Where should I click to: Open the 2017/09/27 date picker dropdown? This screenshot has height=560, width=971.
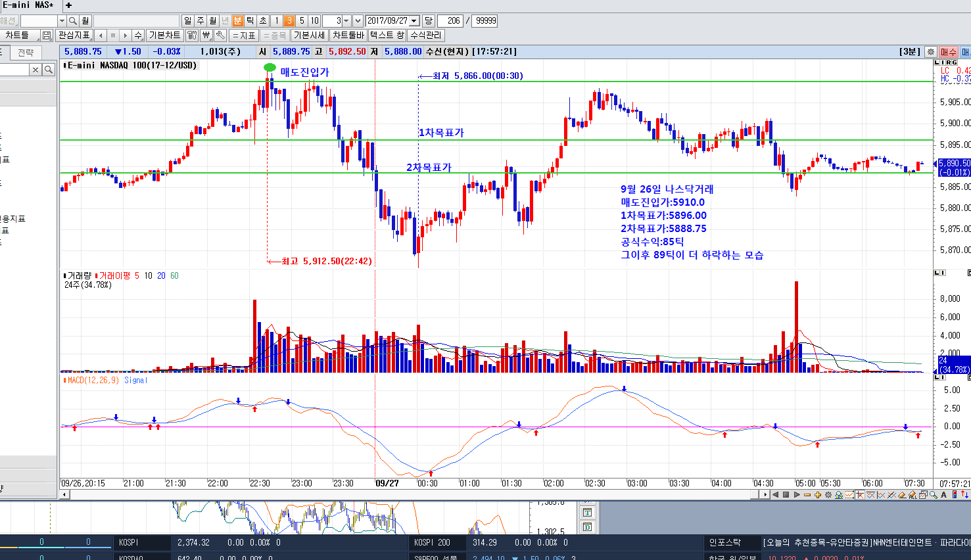click(414, 21)
